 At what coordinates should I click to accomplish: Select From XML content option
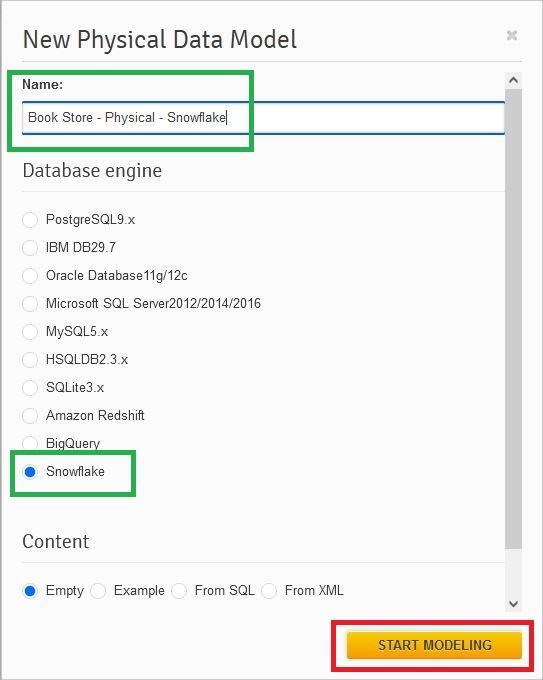[x=269, y=591]
